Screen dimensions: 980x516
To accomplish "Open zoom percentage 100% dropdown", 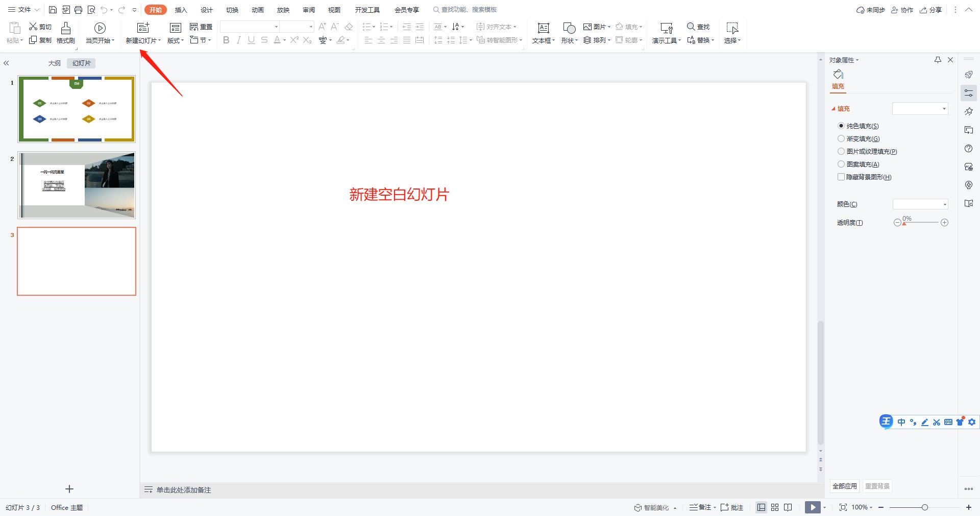I will tap(862, 507).
